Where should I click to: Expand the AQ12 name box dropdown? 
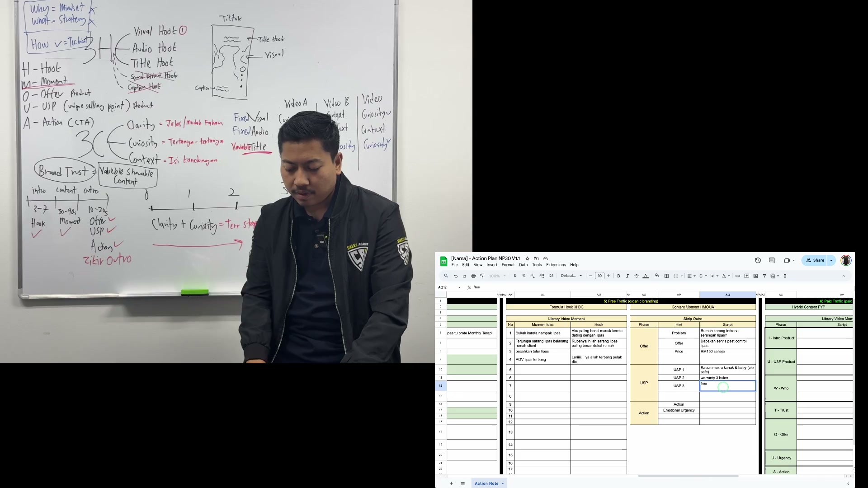coord(459,287)
